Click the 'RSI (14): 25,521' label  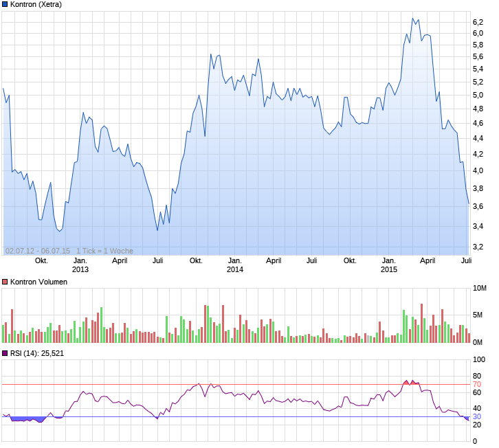pos(37,353)
